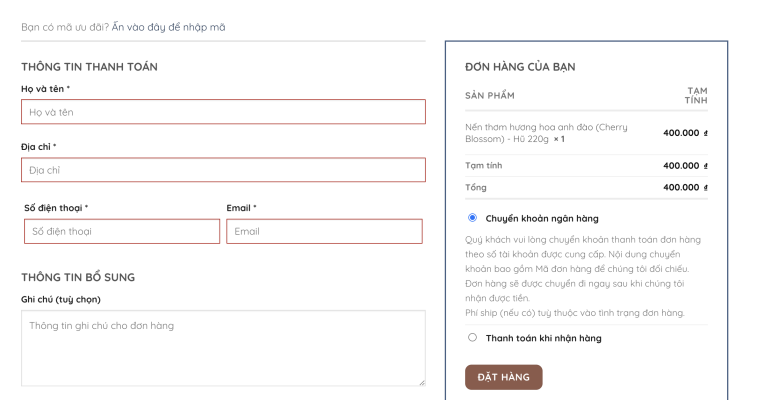Focus the order notes textarea

(x=223, y=347)
